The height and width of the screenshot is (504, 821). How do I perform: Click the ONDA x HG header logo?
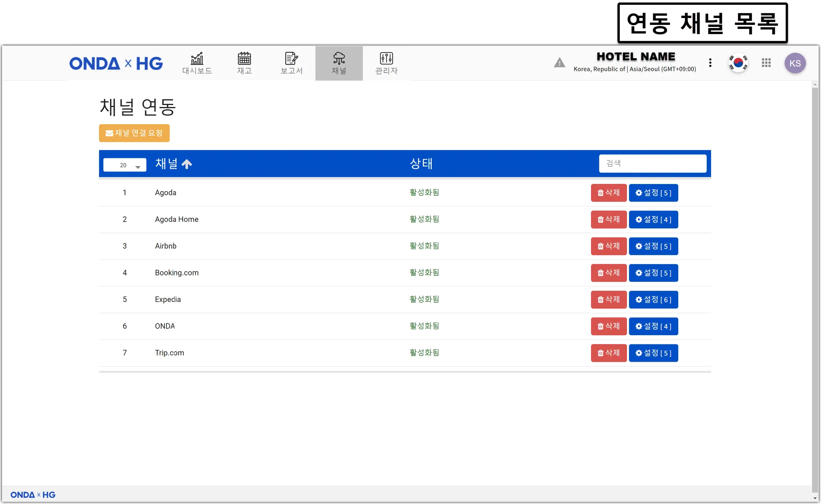(x=116, y=63)
